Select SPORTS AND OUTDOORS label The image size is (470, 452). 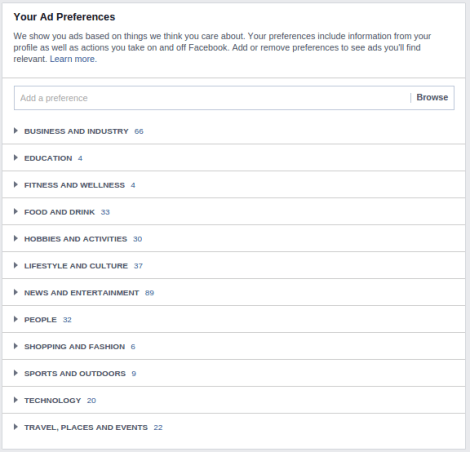tap(75, 374)
